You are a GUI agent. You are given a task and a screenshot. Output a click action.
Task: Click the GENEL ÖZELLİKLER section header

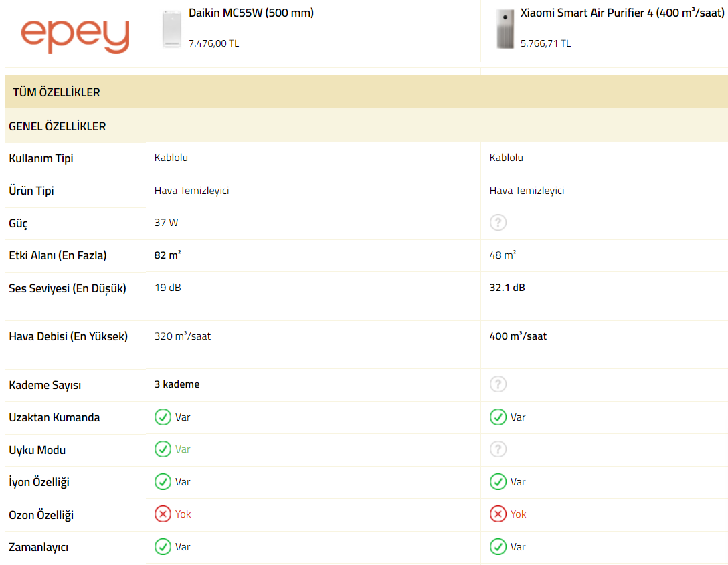(x=366, y=126)
